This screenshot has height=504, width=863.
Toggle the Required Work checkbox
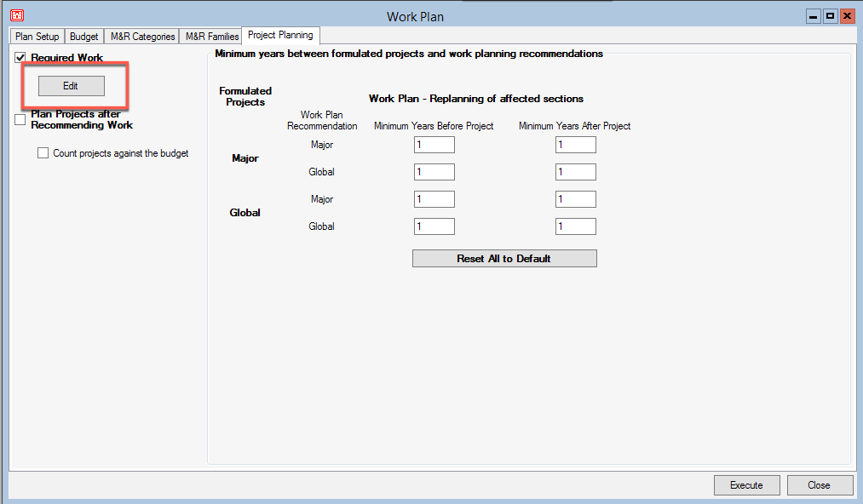click(x=20, y=58)
